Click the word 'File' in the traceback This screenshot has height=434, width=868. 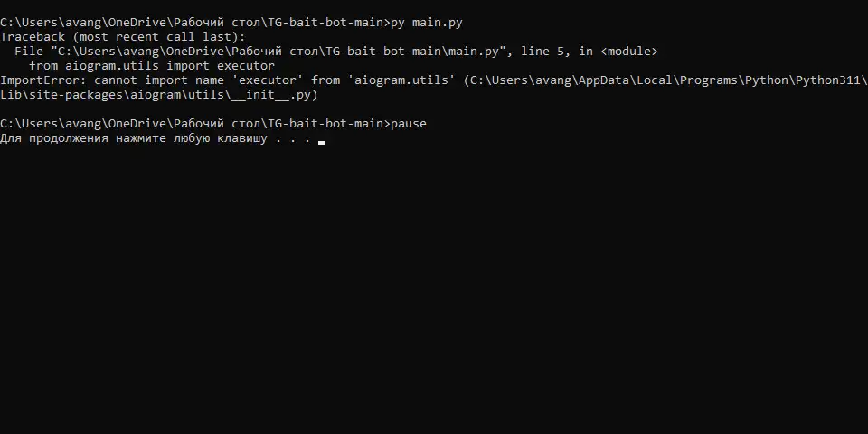tap(29, 52)
